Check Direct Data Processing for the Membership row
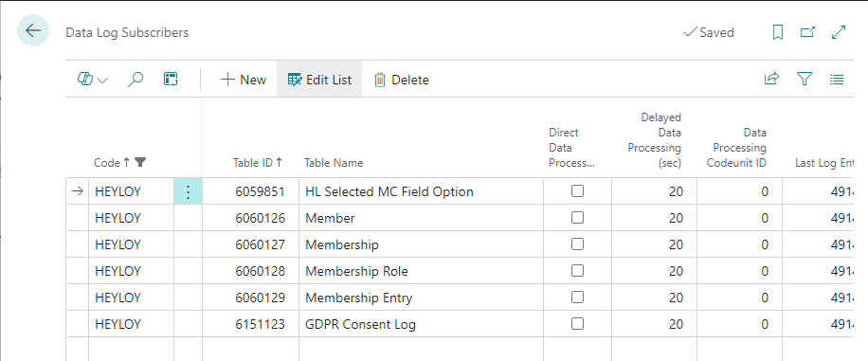This screenshot has height=361, width=868. pyautogui.click(x=577, y=244)
